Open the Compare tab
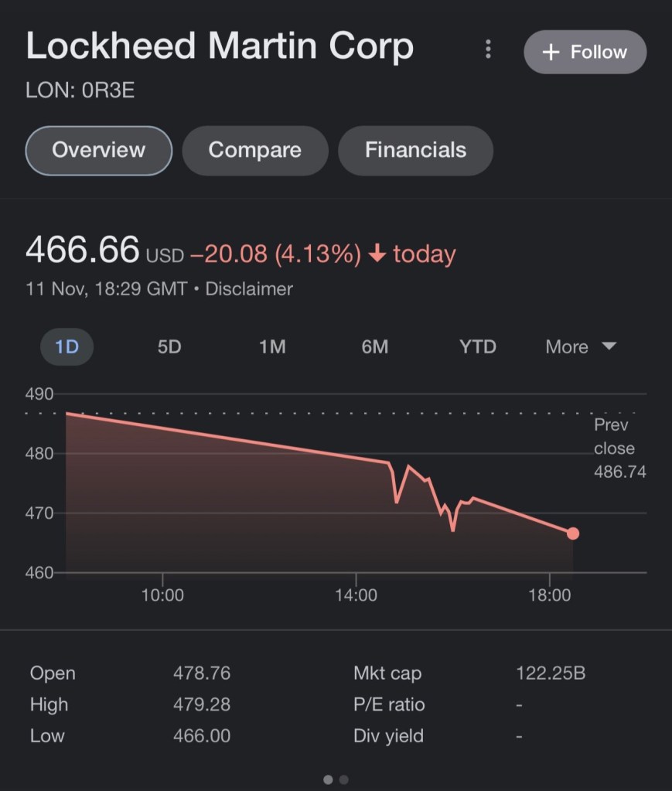 point(254,150)
